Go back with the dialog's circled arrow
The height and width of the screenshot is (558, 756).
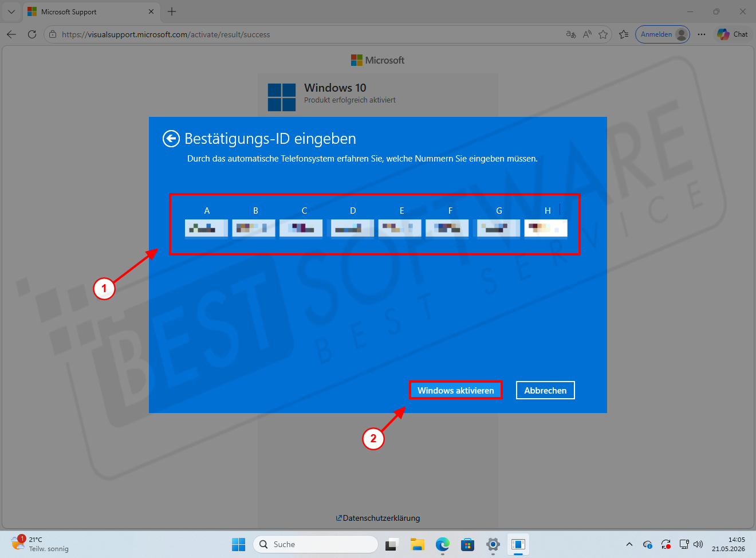171,139
